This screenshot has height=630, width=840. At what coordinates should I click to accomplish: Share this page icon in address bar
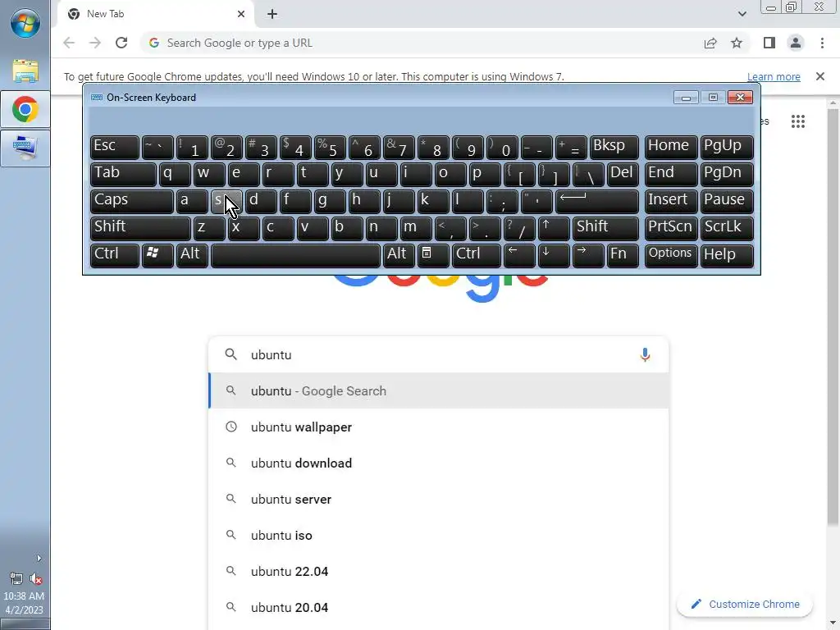(710, 43)
